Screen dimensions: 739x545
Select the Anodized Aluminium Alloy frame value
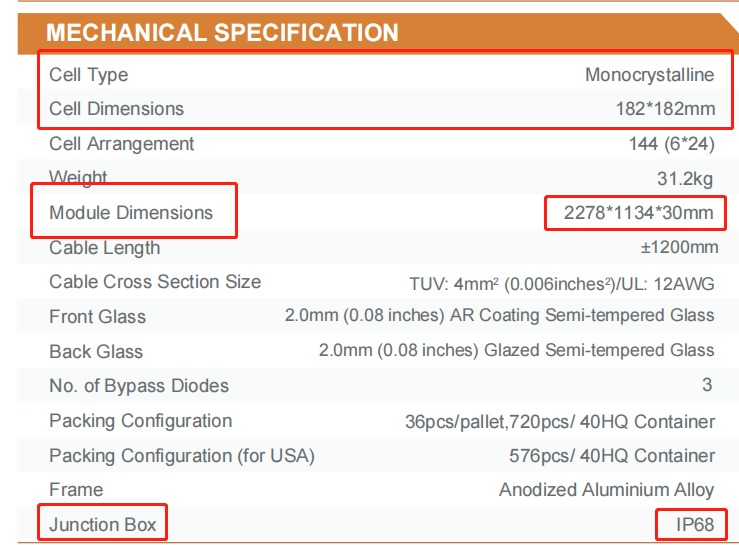(x=607, y=490)
